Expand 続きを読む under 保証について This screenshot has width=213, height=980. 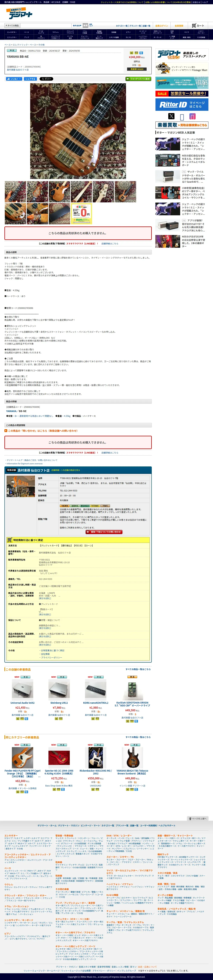[x=45, y=628]
